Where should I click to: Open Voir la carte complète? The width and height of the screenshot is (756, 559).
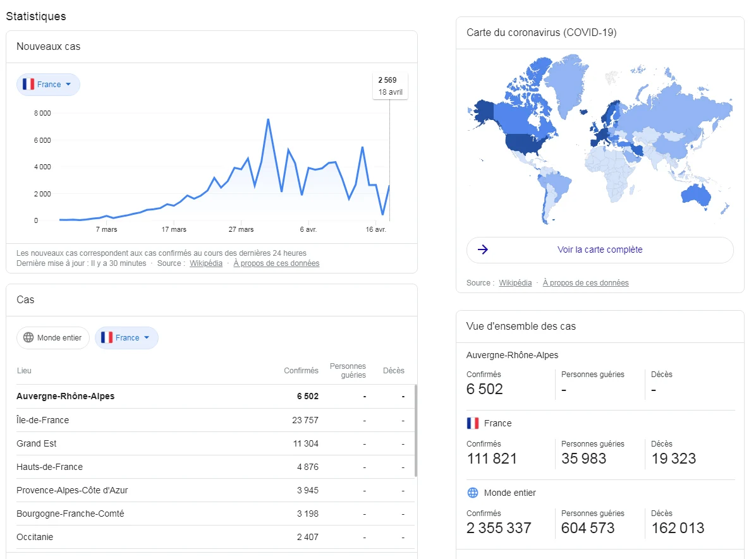point(600,249)
